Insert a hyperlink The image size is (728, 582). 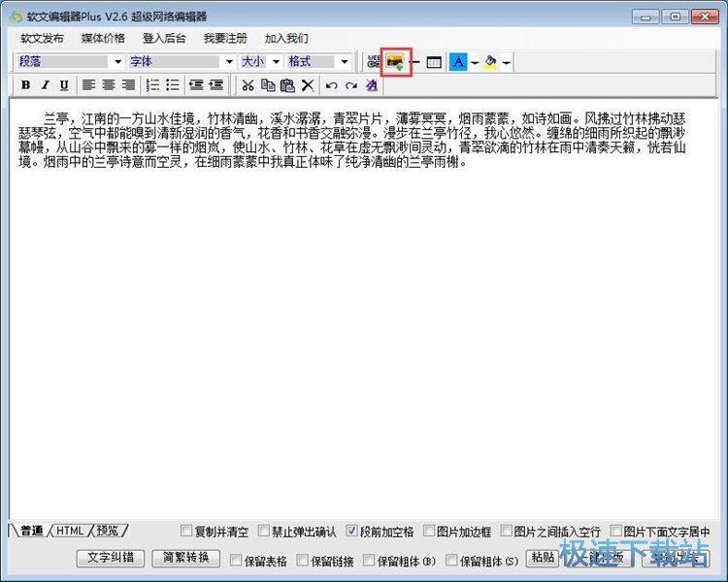click(x=374, y=61)
